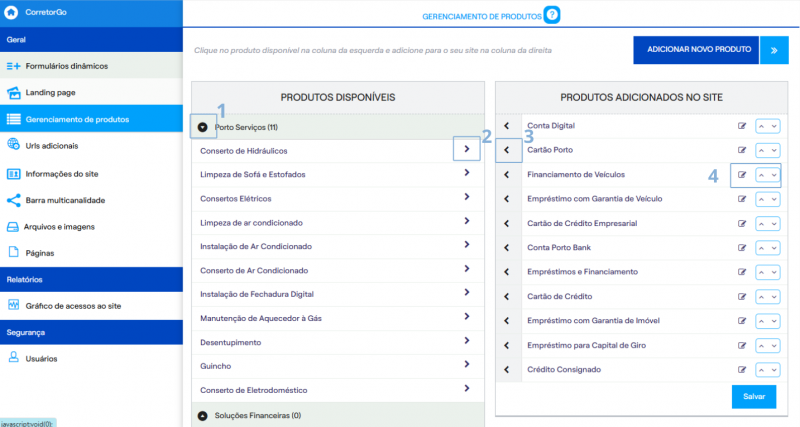This screenshot has height=427, width=800.
Task: Move Conta Digital down with down arrow
Action: 774,126
